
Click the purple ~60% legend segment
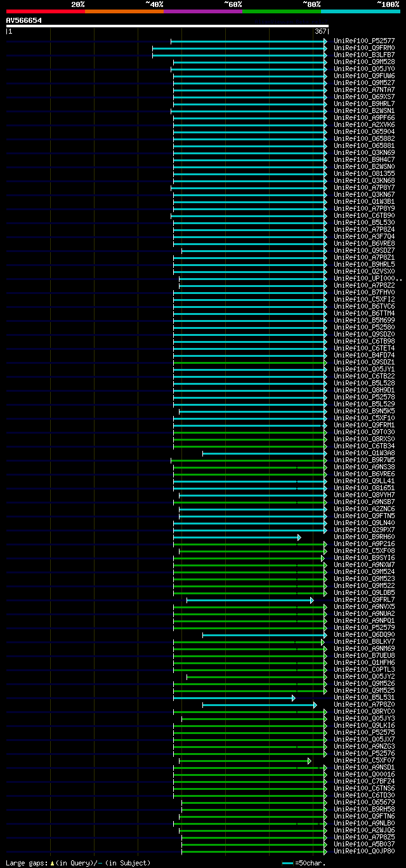(202, 11)
